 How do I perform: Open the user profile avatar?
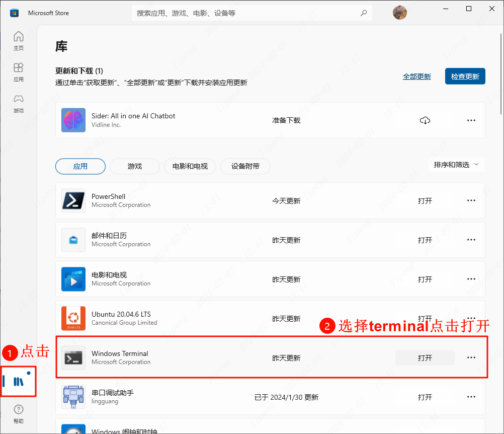click(x=400, y=13)
